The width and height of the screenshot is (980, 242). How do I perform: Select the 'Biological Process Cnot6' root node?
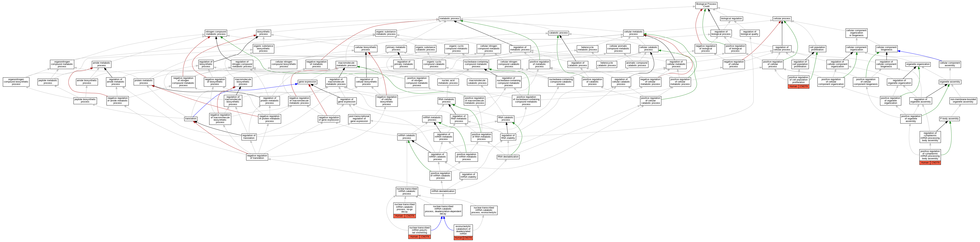pos(706,5)
